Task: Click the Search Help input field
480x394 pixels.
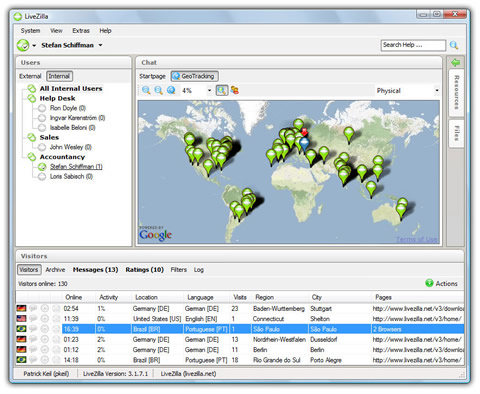Action: point(413,45)
